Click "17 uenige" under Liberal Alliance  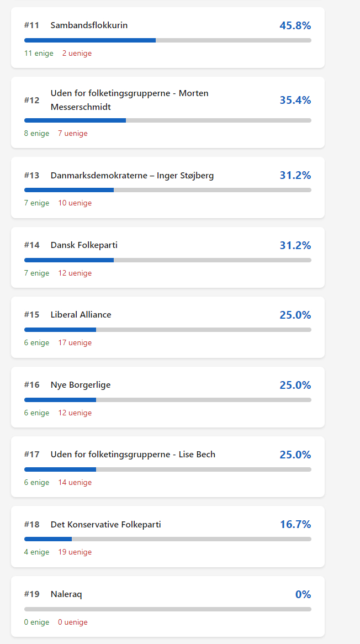(75, 343)
